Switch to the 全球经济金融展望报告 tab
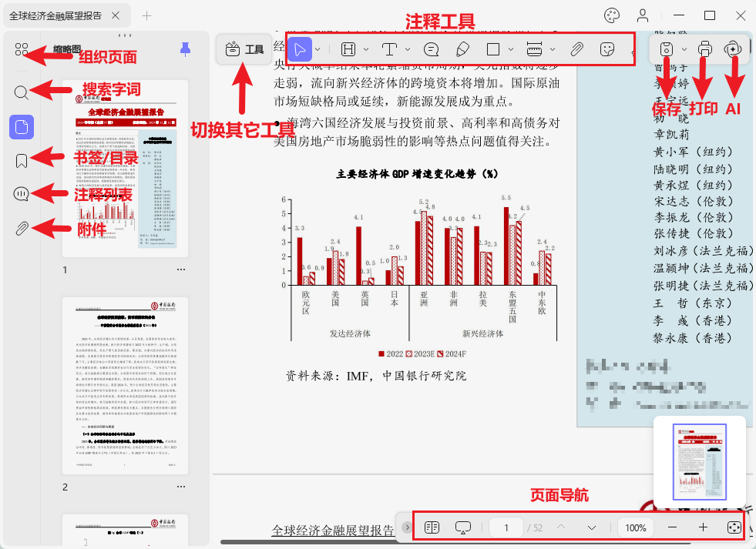 point(55,16)
